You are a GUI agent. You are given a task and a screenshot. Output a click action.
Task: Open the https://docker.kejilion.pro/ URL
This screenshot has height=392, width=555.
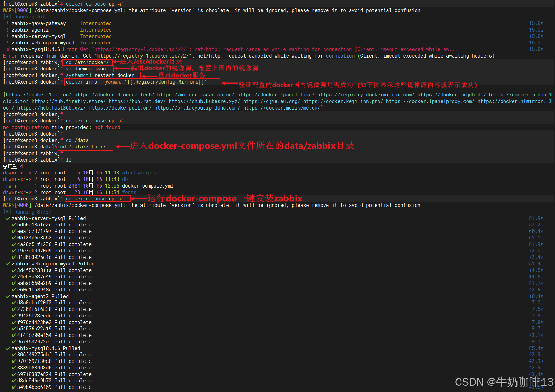pos(343,101)
